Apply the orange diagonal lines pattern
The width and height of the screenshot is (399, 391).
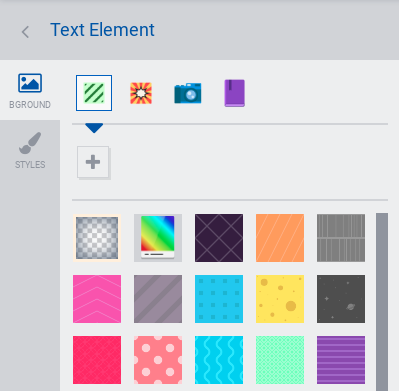280,238
